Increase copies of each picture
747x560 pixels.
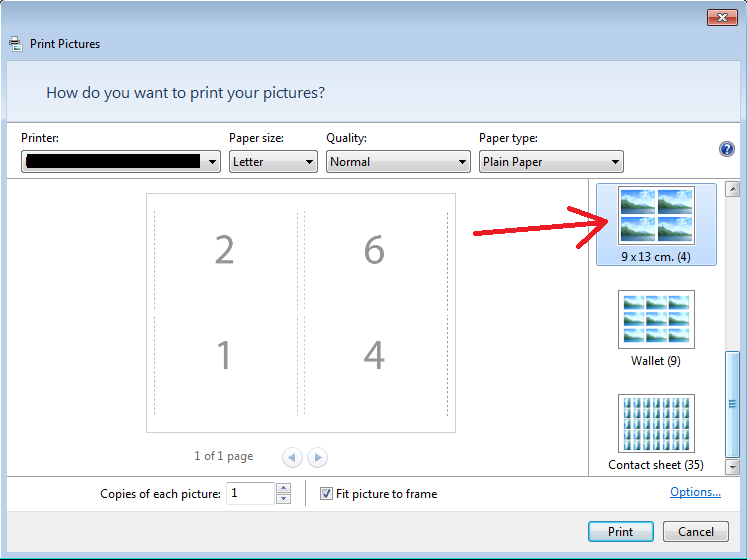pos(283,488)
